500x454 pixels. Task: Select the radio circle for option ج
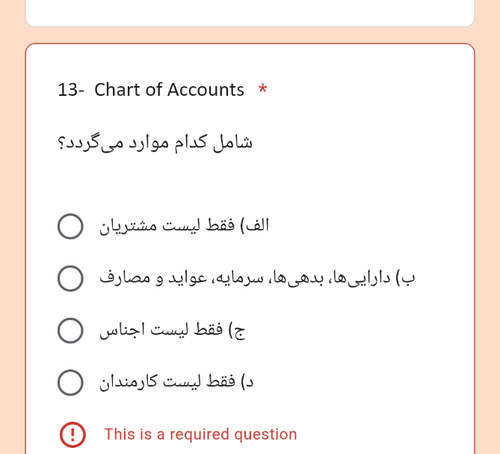coord(70,330)
